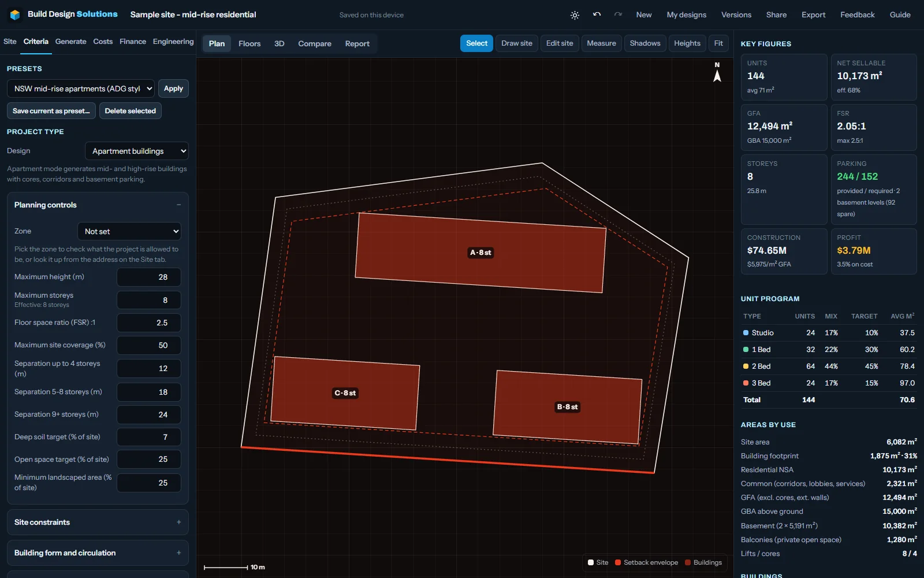Open the Finance tab
This screenshot has width=924, height=578.
click(133, 42)
